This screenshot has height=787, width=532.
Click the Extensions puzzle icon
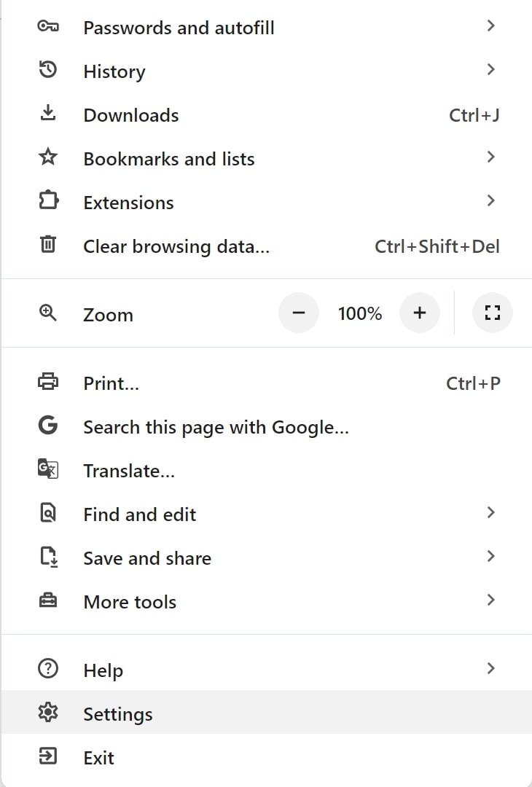tap(48, 201)
